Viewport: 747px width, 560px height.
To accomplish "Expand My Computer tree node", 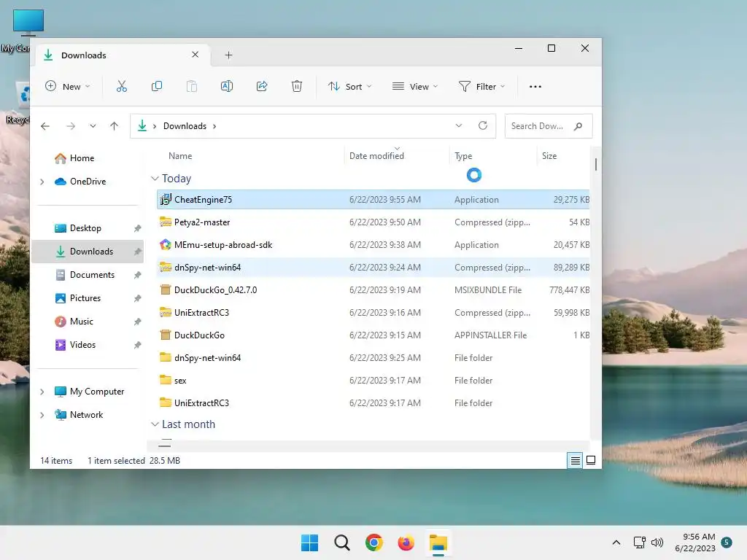I will [42, 392].
